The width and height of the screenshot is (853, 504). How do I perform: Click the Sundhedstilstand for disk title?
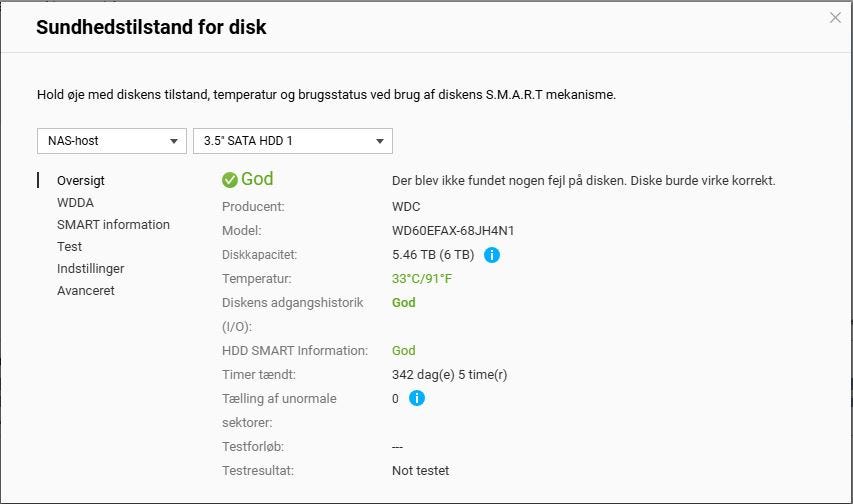coord(151,27)
